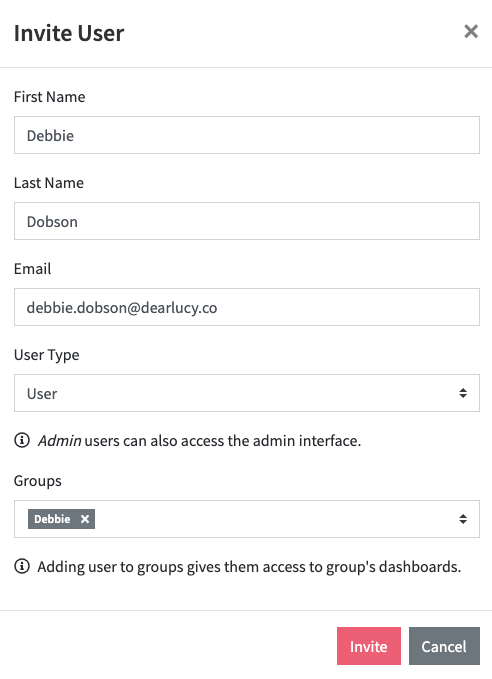Click the Invite User dialog title
492x679 pixels.
coord(69,33)
